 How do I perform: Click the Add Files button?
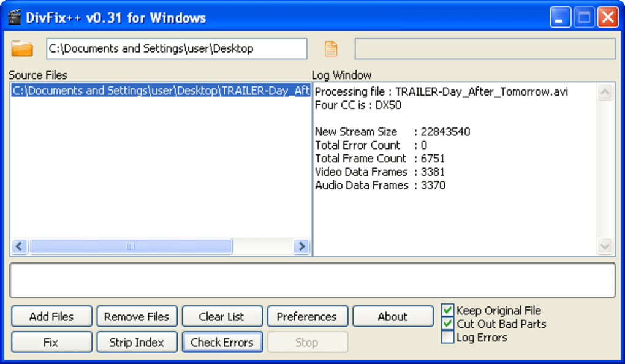[x=52, y=317]
